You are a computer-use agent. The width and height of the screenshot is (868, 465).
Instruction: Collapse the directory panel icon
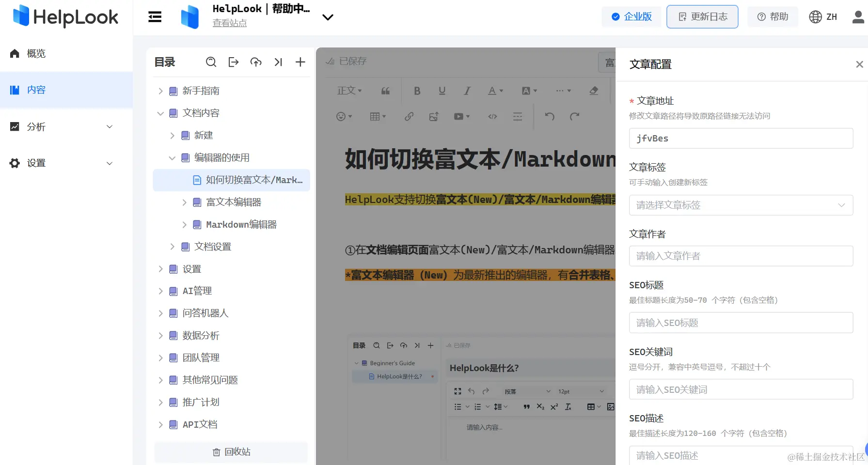coord(278,62)
